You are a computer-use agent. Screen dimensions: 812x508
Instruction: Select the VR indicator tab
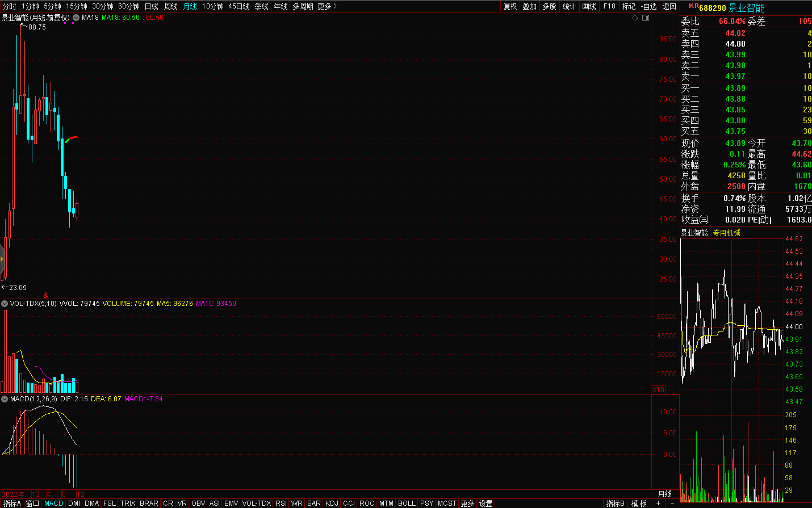coord(182,503)
